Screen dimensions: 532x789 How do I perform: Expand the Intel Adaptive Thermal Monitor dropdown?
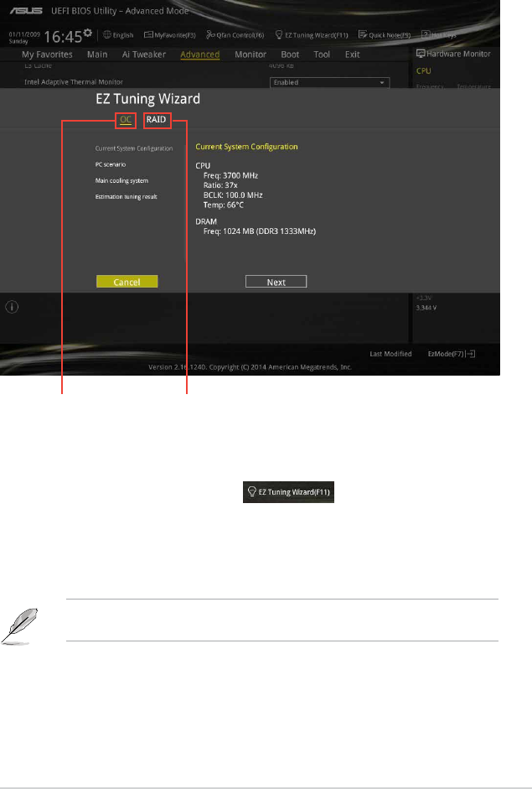point(330,82)
